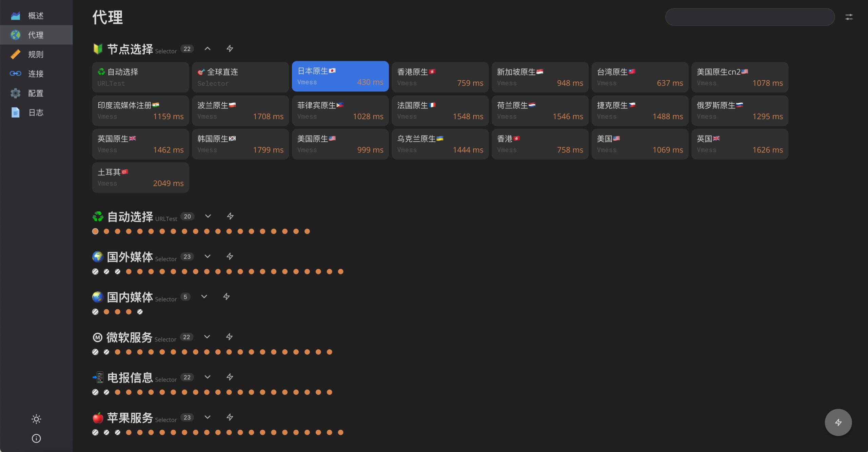Expand the 电报信息 group
Image resolution: width=868 pixels, height=452 pixels.
tap(208, 377)
